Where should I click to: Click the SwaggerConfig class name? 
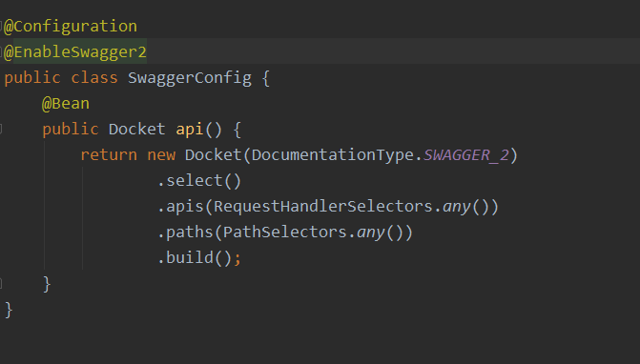190,78
